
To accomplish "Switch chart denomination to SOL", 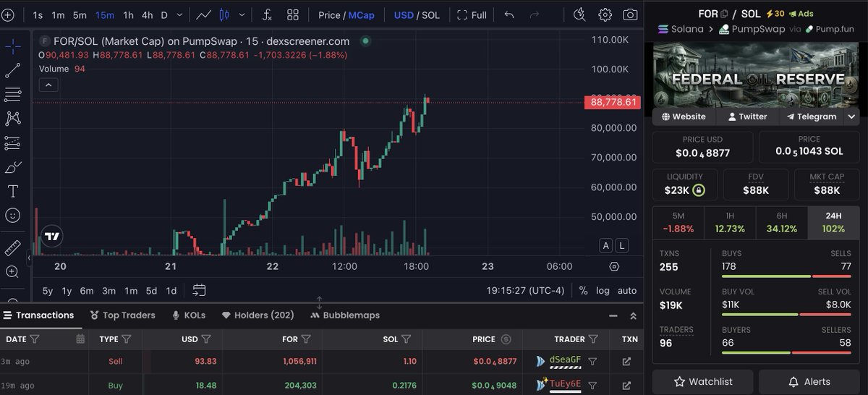I will [430, 14].
